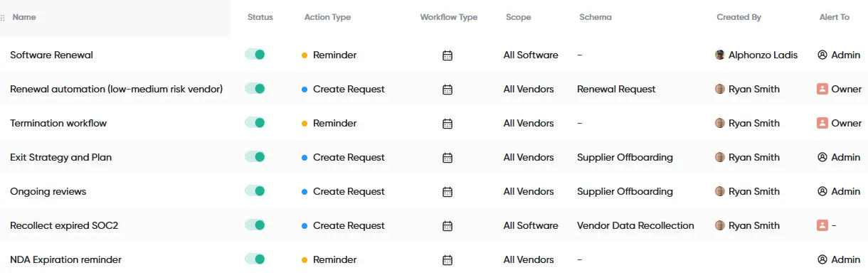
Task: Click calendar icon in Termination workflow row
Action: [x=448, y=124]
